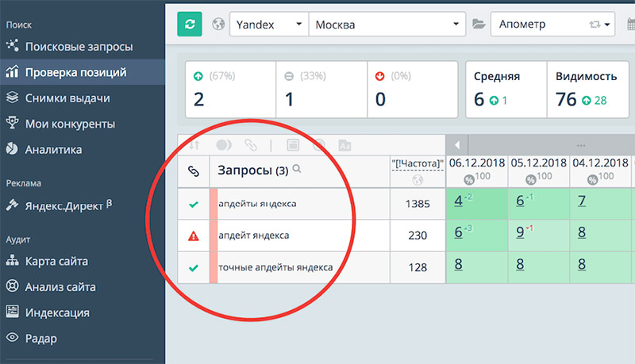Click the Яндекс.Директ hammer icon
The height and width of the screenshot is (364, 635).
pos(12,205)
